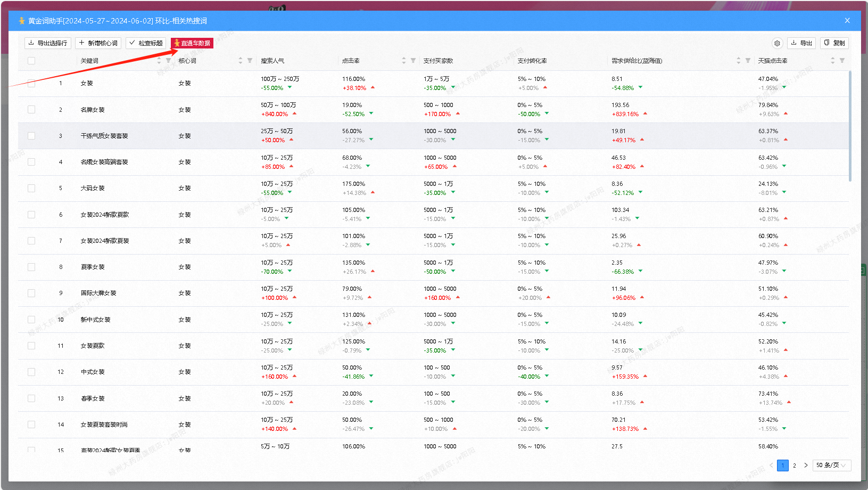The image size is (868, 490).
Task: Check the checkbox for row 2 名牌女装
Action: coord(31,110)
